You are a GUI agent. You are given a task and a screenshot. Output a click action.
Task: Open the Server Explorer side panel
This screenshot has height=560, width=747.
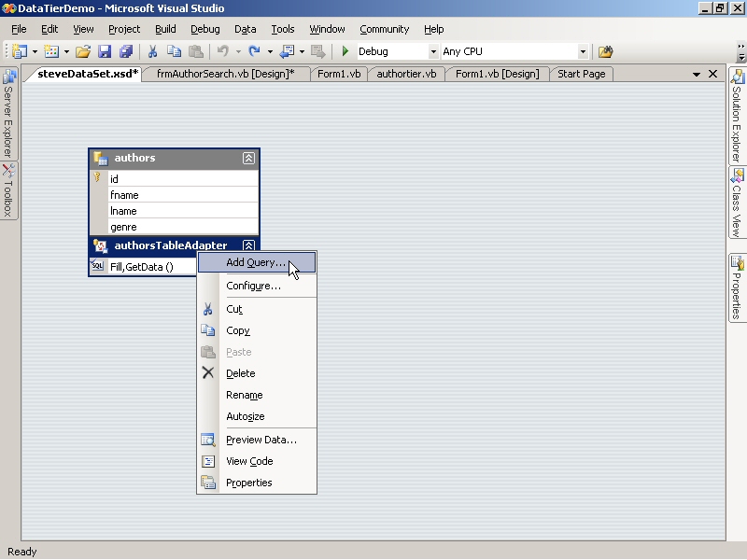[8, 113]
